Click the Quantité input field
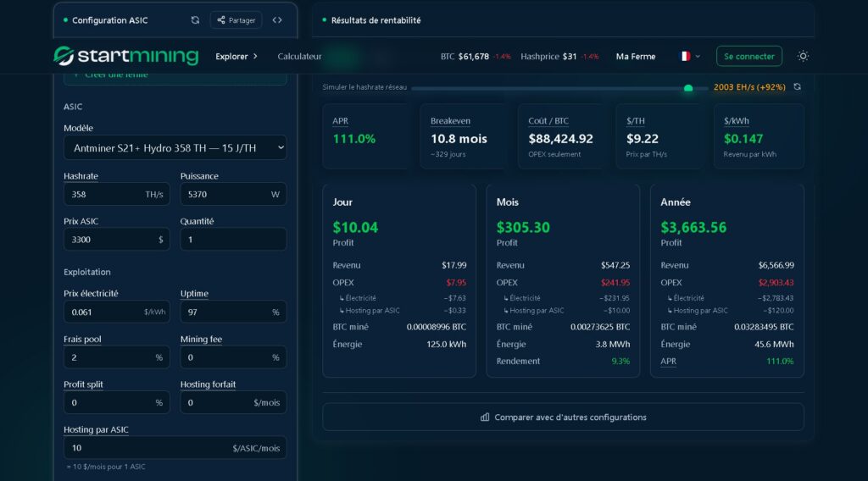 233,240
